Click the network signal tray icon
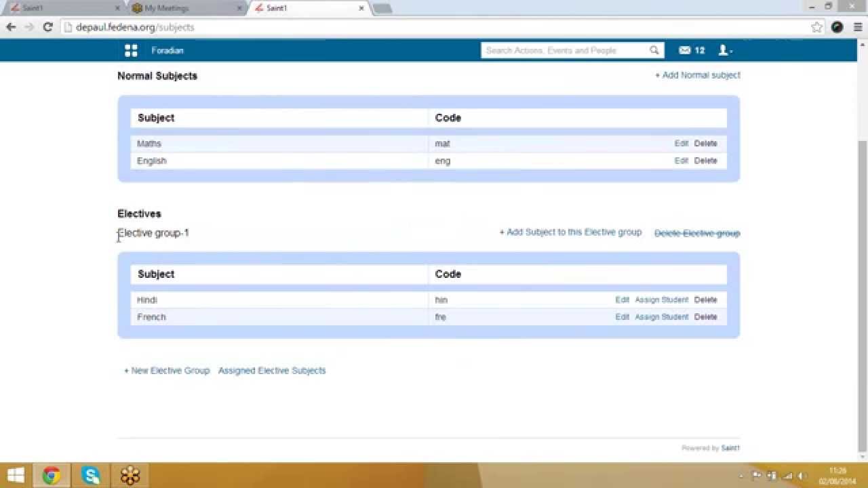The width and height of the screenshot is (868, 488). (787, 476)
